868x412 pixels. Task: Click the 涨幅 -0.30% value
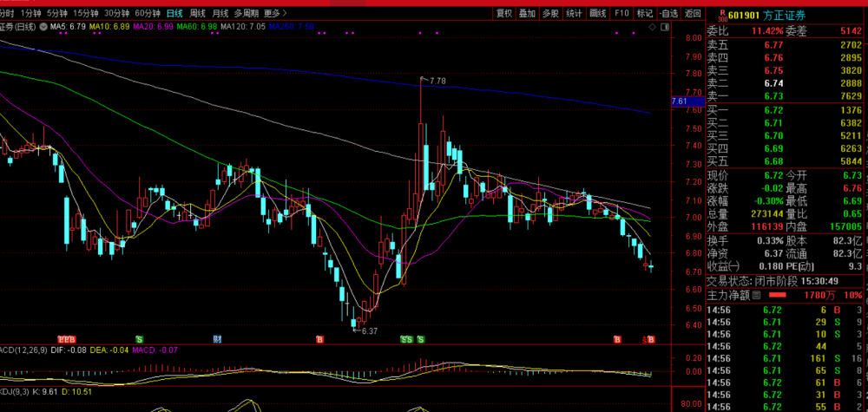tap(767, 200)
